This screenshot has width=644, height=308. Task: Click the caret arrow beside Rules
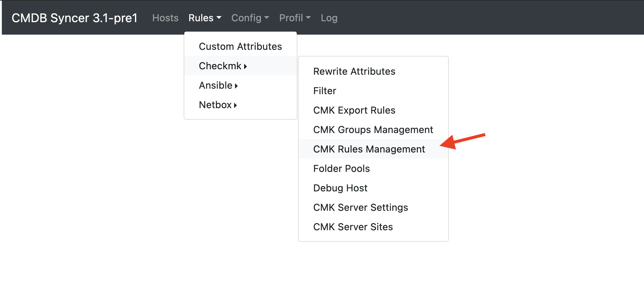point(219,18)
